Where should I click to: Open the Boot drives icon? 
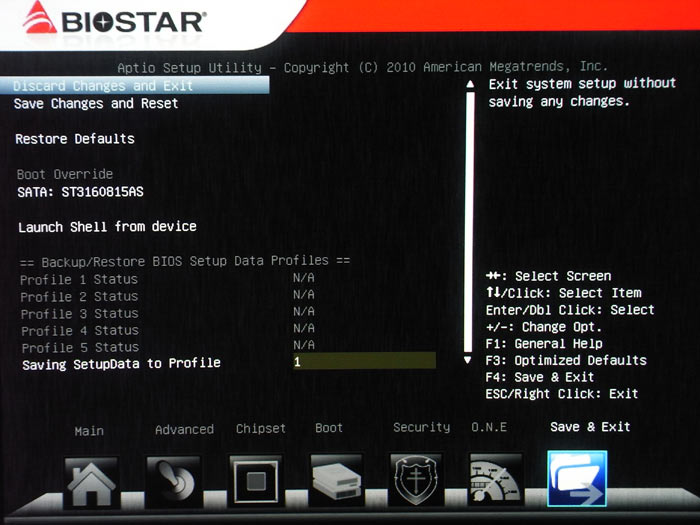pos(336,480)
